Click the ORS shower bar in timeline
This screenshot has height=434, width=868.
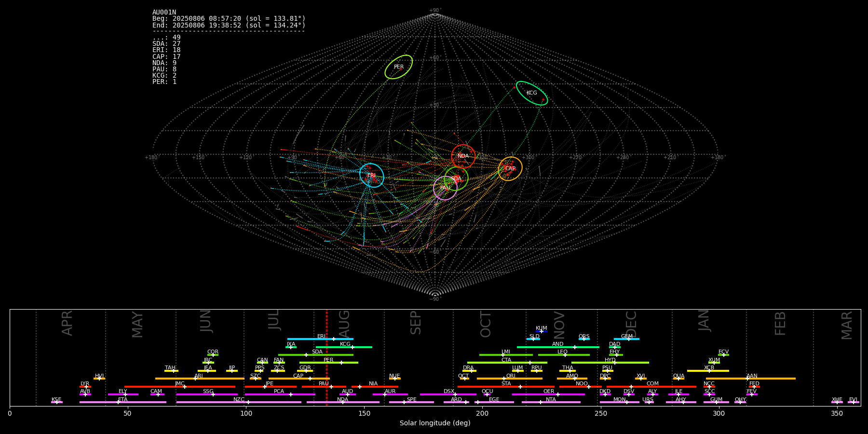(584, 339)
